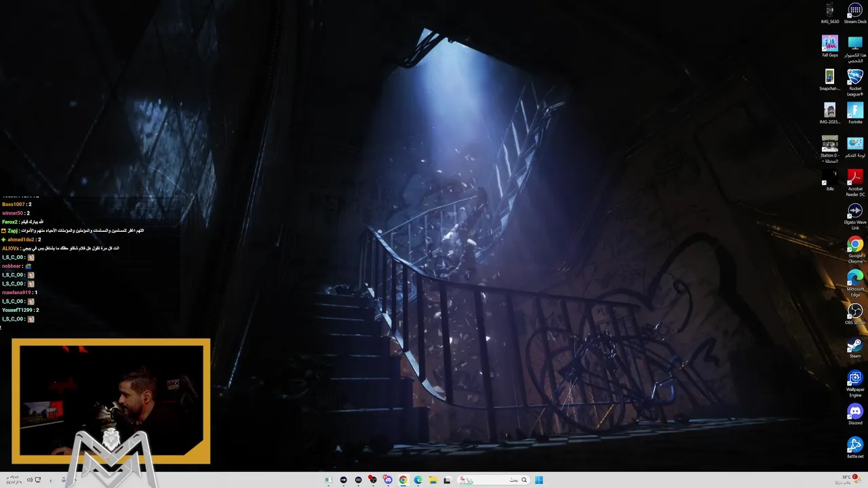
Task: Open the volume control in the system tray
Action: [x=29, y=480]
